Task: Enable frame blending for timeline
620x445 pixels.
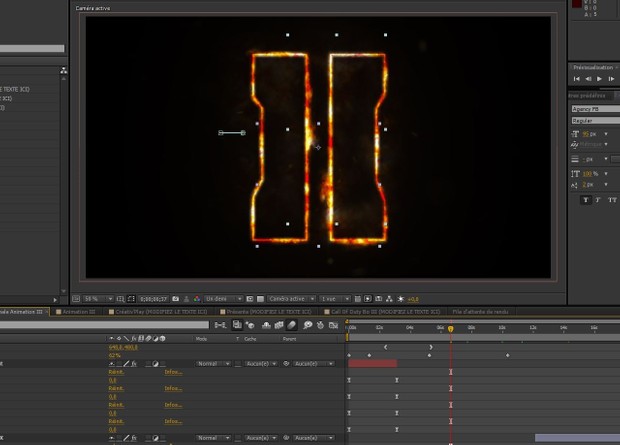Action: click(x=279, y=325)
